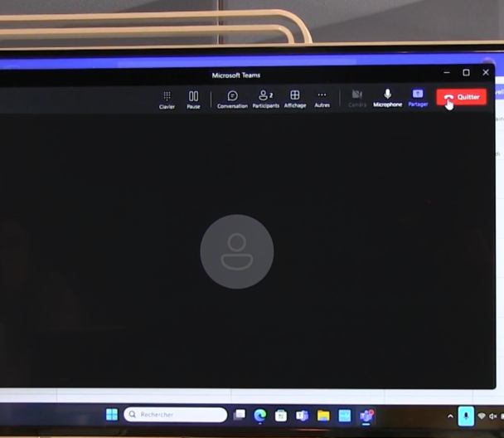Open the Clavier dial pad
Image resolution: width=504 pixels, height=438 pixels.
pos(167,100)
